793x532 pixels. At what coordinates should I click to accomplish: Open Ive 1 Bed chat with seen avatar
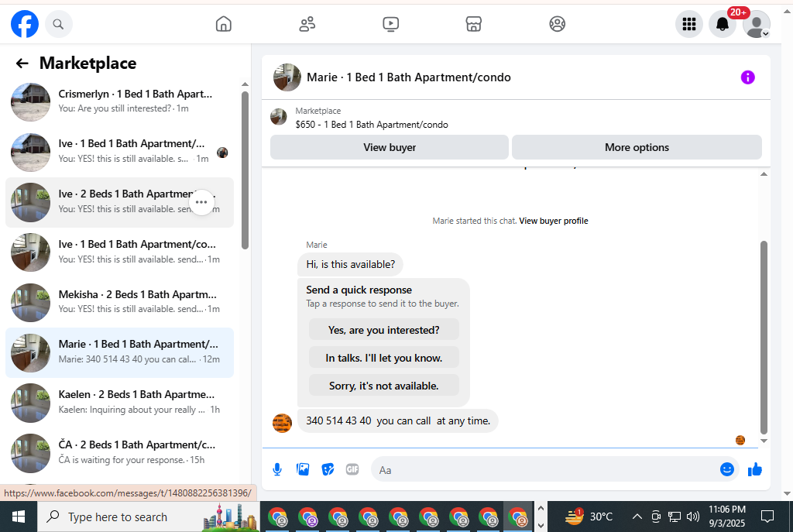[120, 152]
